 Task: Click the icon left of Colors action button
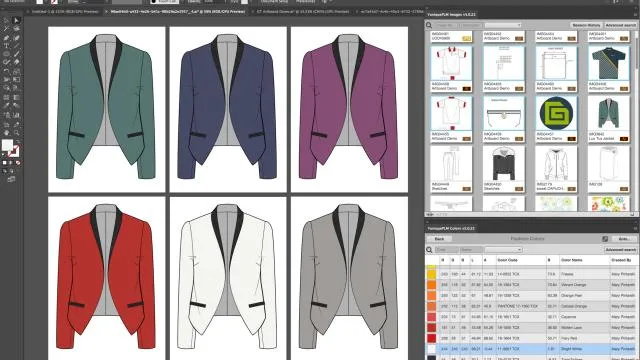[x=605, y=239]
